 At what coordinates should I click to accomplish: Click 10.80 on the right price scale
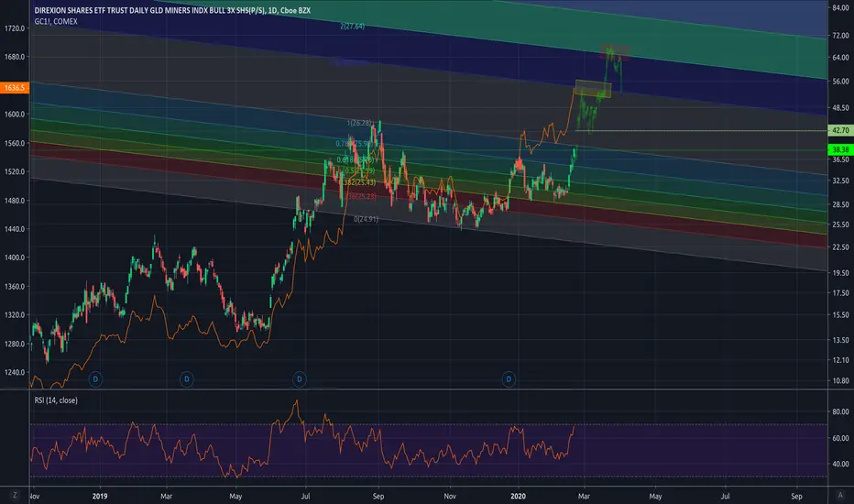[x=840, y=381]
